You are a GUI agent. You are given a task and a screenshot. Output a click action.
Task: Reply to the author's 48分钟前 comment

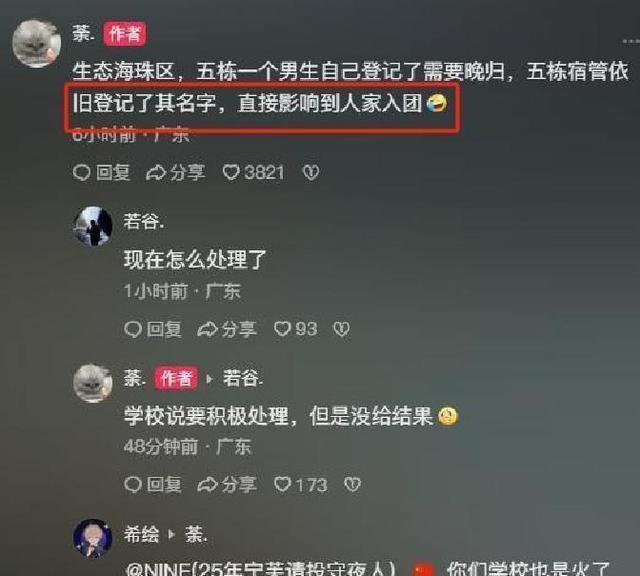[x=153, y=485]
